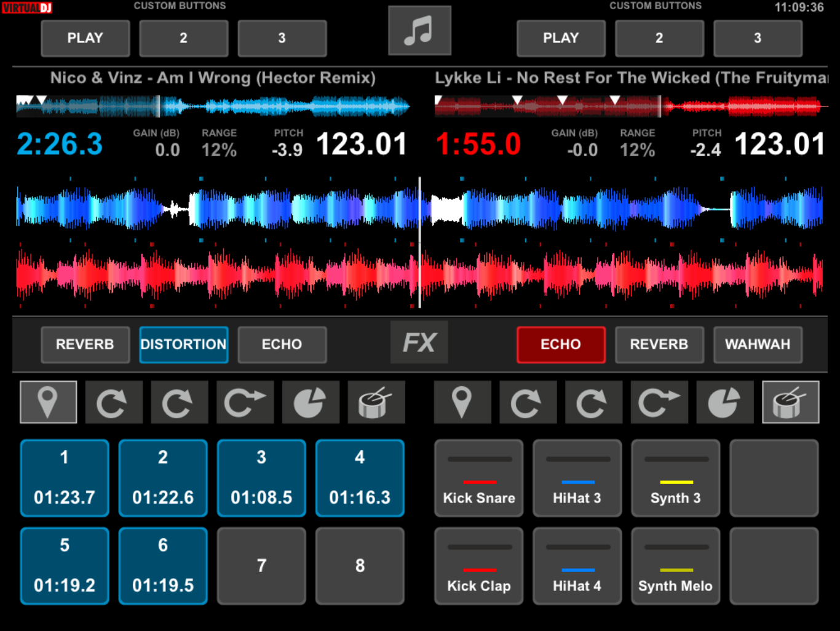Enable WAHWAH effect on right deck
Image resolution: width=840 pixels, height=631 pixels.
click(758, 344)
